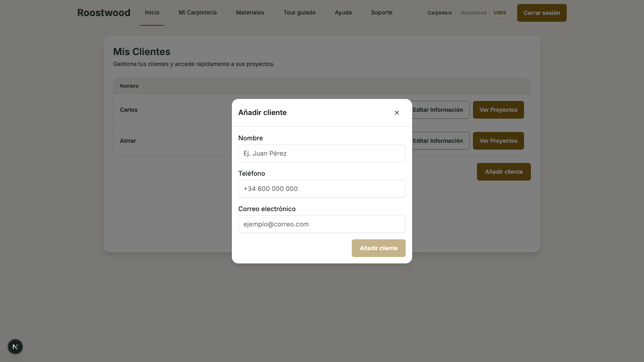Click the Nombre column header
Image resolution: width=644 pixels, height=362 pixels.
(x=129, y=86)
